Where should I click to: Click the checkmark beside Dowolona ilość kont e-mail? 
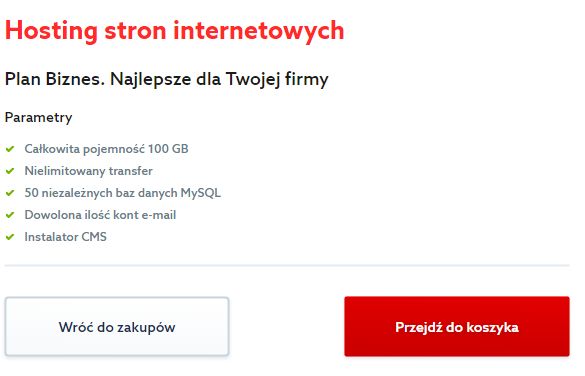pos(10,215)
